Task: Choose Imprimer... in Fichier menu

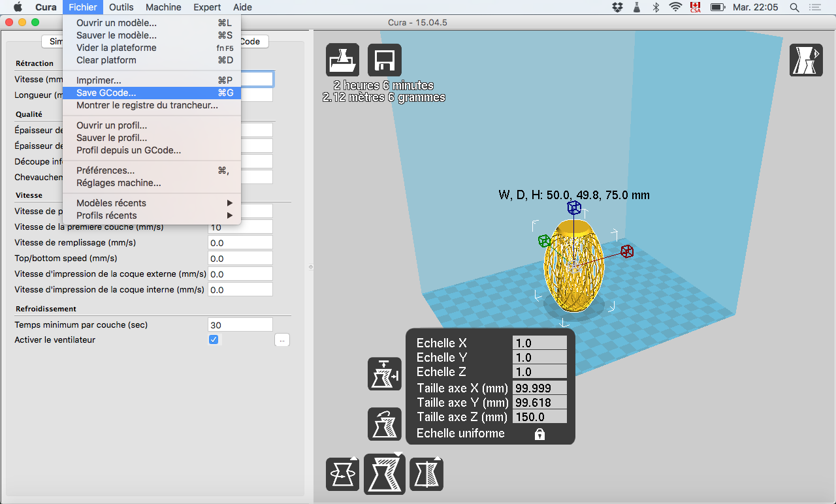Action: coord(152,80)
